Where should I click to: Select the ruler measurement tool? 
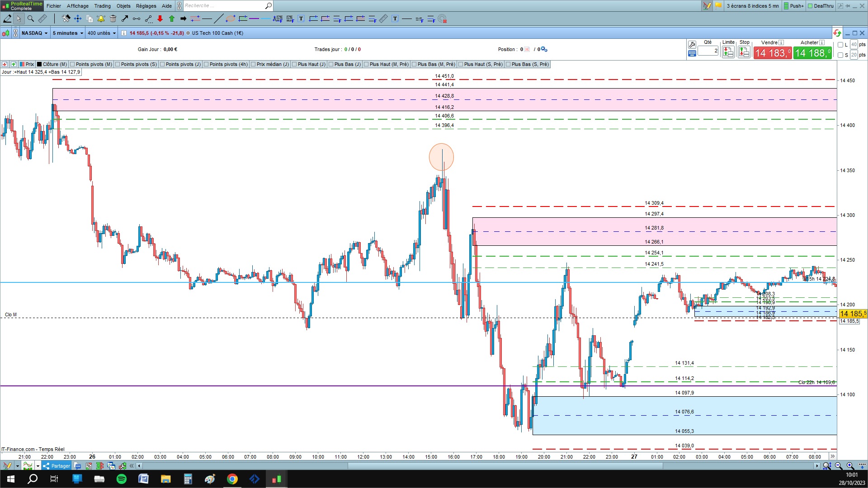42,19
